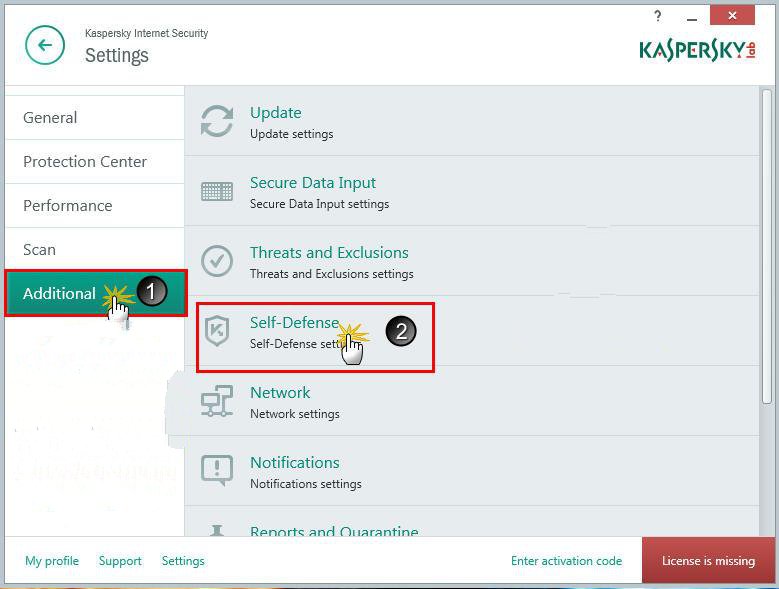This screenshot has height=589, width=779.
Task: Click 'Secure Data Input settings' text
Action: point(319,204)
